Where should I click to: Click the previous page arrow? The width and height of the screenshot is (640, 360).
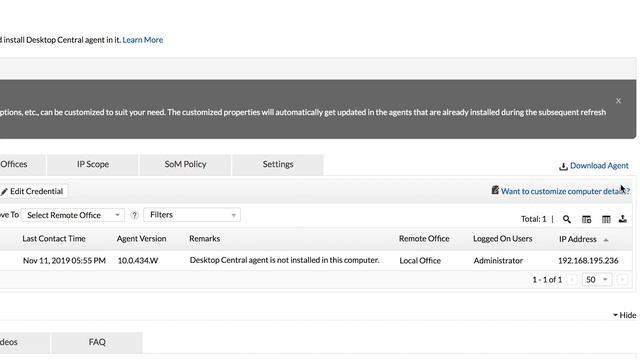click(x=572, y=280)
